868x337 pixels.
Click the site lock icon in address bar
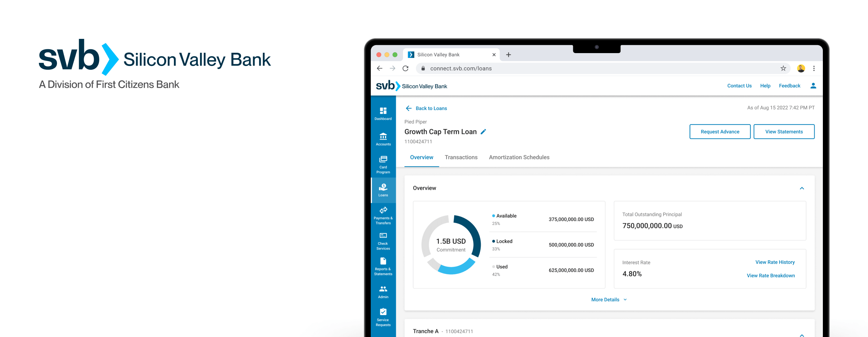pos(423,68)
